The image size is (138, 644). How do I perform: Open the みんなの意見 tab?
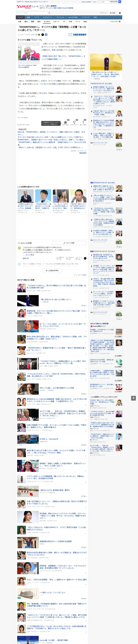[73, 17]
